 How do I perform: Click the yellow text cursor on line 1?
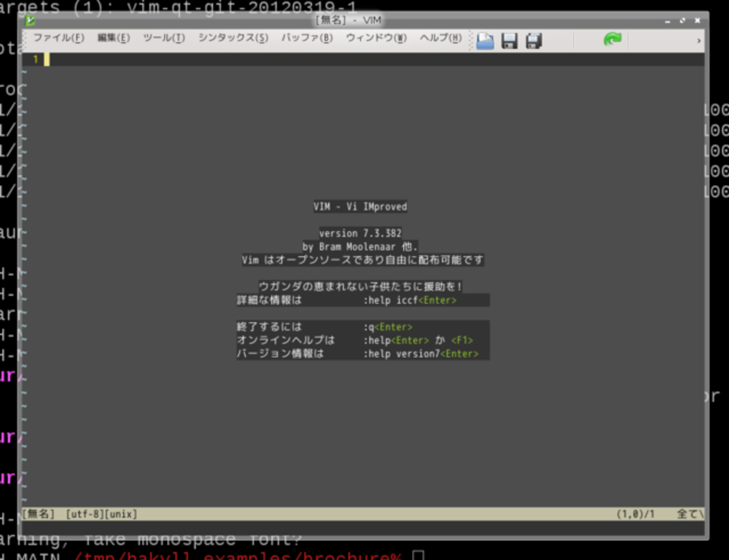[x=47, y=59]
